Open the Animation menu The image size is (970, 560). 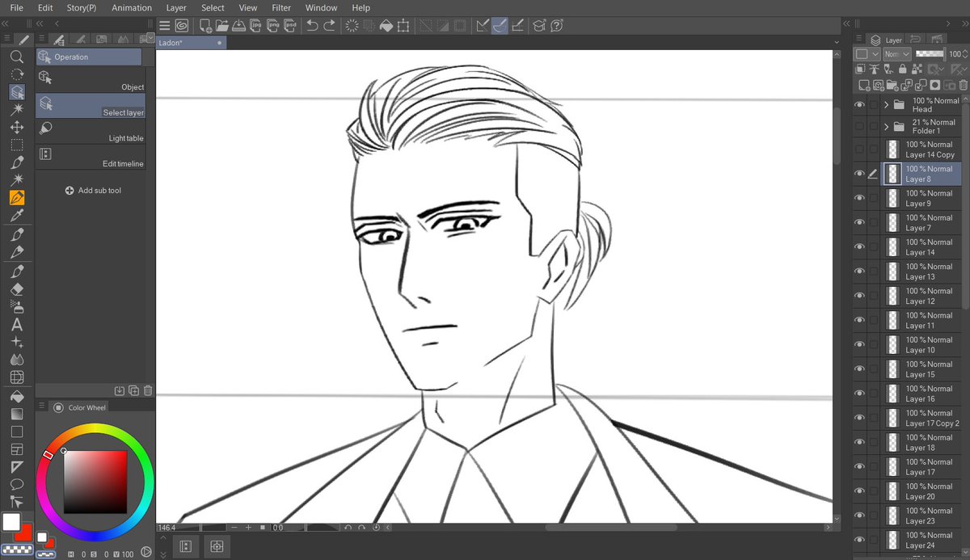[131, 7]
